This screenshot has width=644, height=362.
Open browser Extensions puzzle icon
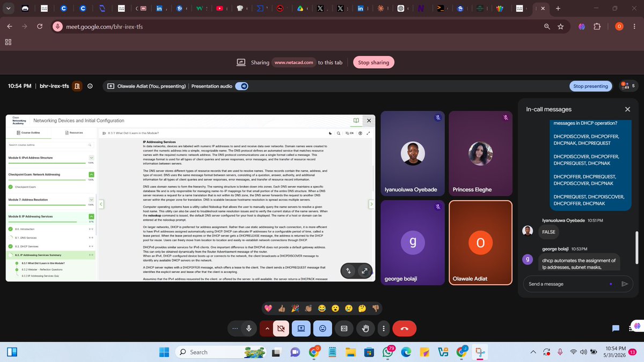click(597, 26)
